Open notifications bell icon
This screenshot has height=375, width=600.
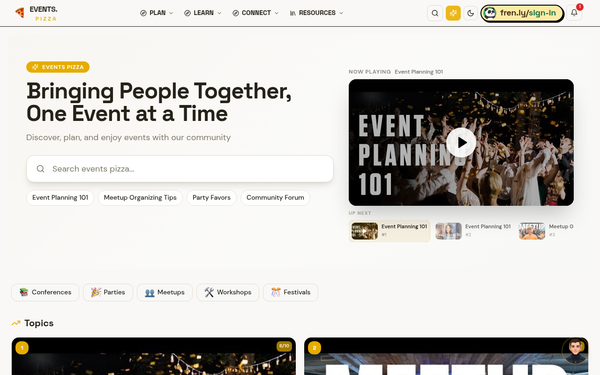(574, 13)
